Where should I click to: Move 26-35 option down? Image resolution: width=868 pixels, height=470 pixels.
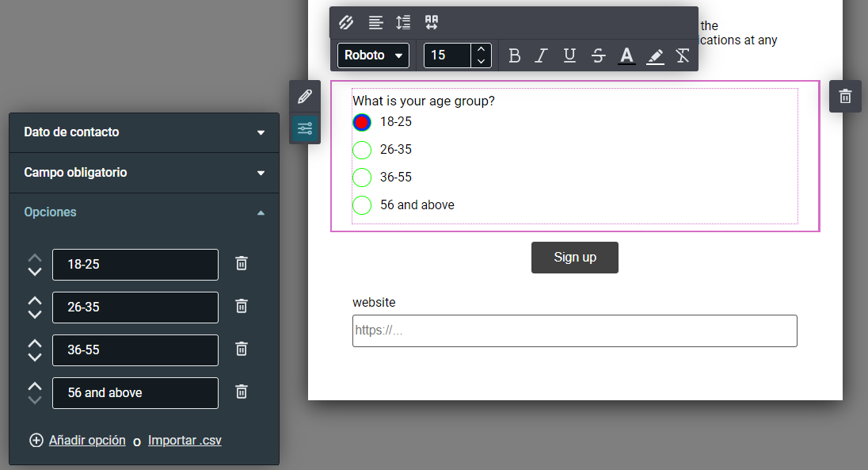point(35,314)
